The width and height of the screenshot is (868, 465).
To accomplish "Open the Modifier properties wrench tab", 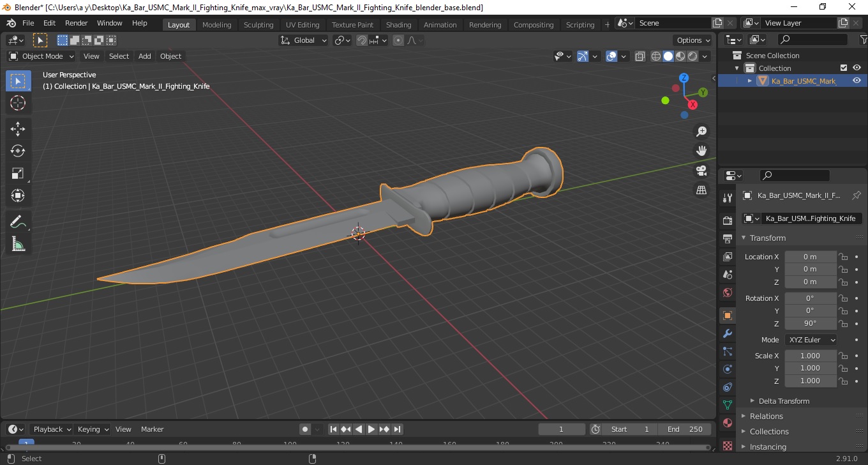I will pos(728,333).
